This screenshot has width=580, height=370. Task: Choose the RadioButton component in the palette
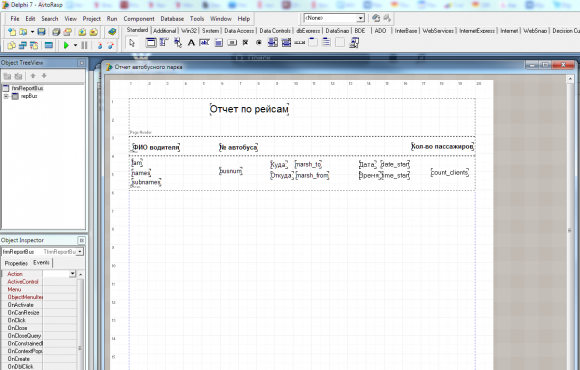click(x=259, y=43)
